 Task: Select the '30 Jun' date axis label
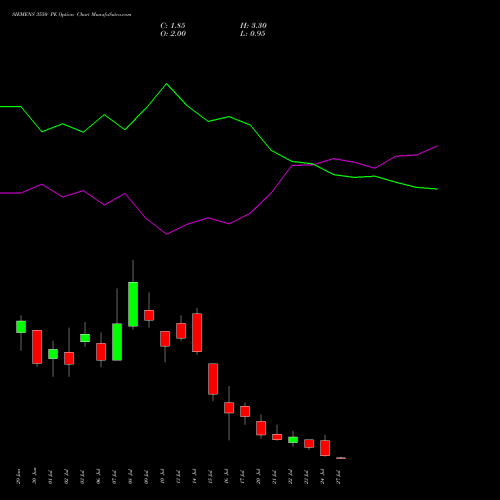pyautogui.click(x=34, y=476)
